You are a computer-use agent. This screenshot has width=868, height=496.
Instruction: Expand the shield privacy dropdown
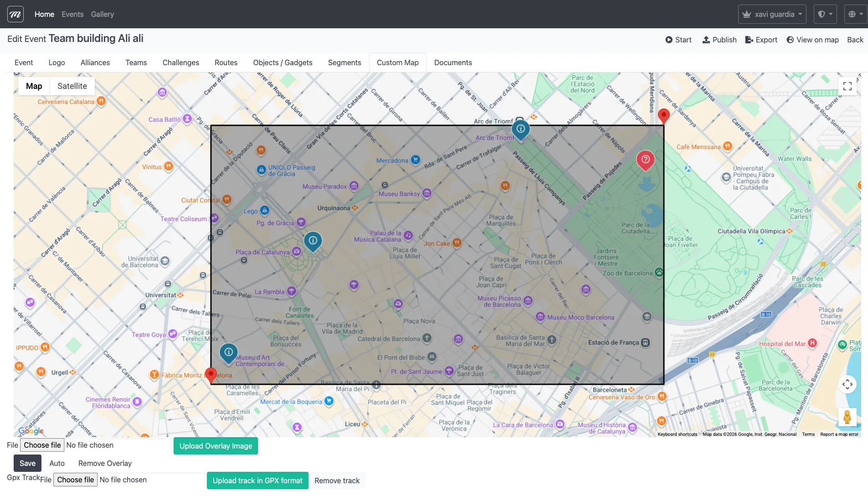(825, 14)
